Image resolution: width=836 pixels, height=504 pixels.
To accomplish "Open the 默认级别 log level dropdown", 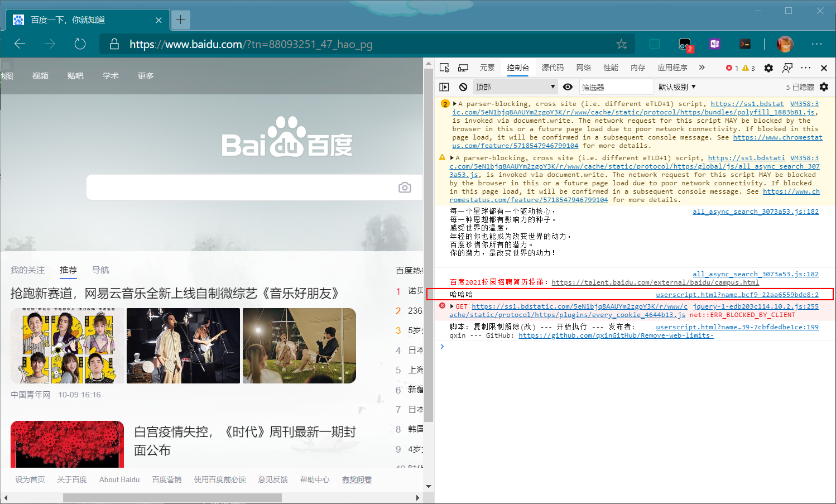I will (677, 87).
